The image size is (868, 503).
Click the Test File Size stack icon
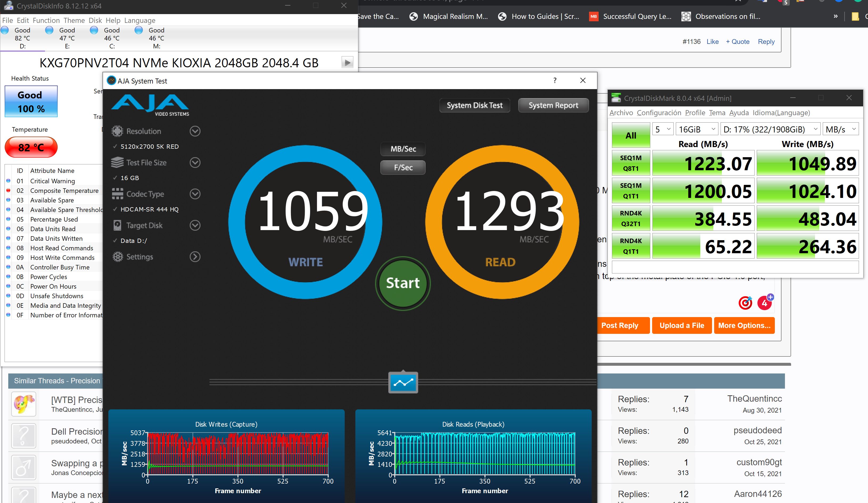117,163
